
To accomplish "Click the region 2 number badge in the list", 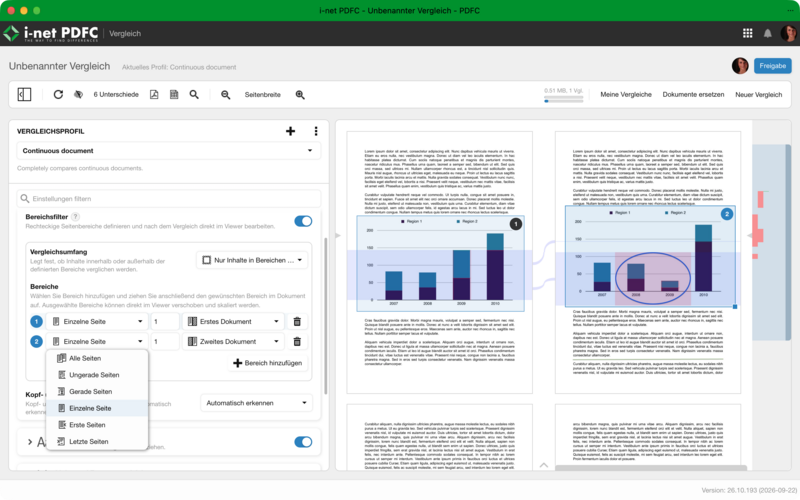I will click(36, 341).
